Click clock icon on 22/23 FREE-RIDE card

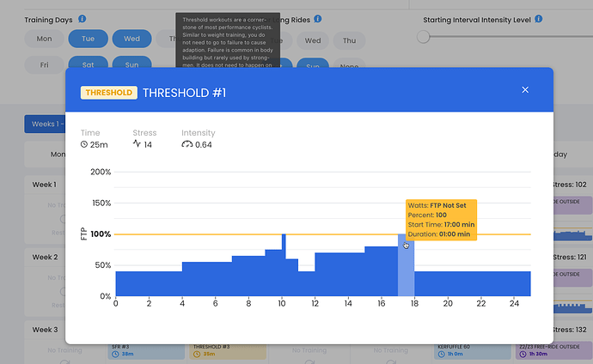[x=523, y=355]
